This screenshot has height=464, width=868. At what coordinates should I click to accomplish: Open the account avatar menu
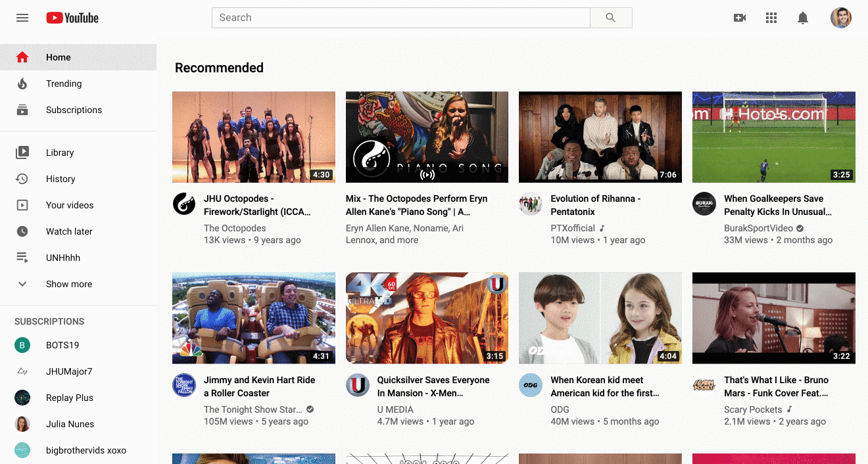click(x=841, y=18)
